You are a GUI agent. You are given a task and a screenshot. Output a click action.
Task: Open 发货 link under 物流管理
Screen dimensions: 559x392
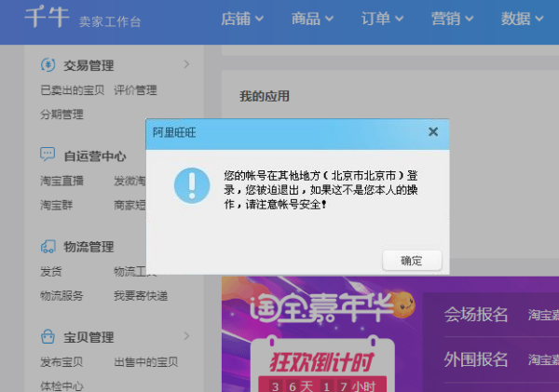(x=51, y=272)
